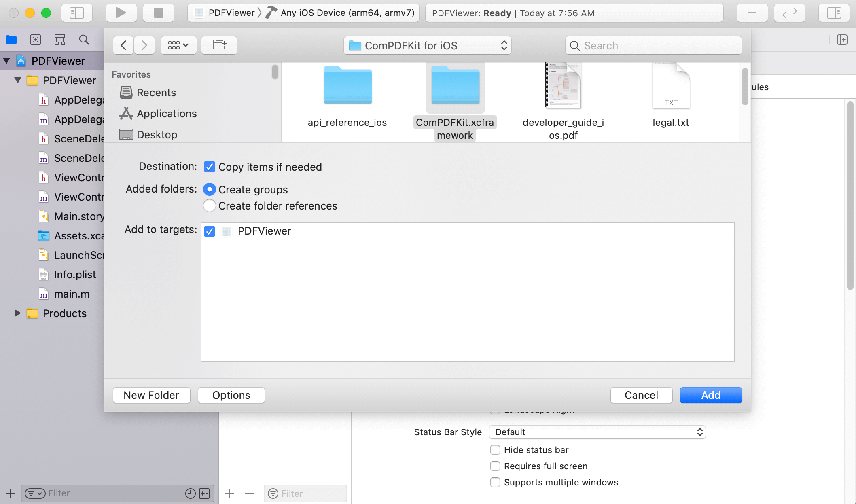Click the targets Filter field
The image size is (856, 504).
pos(305,493)
